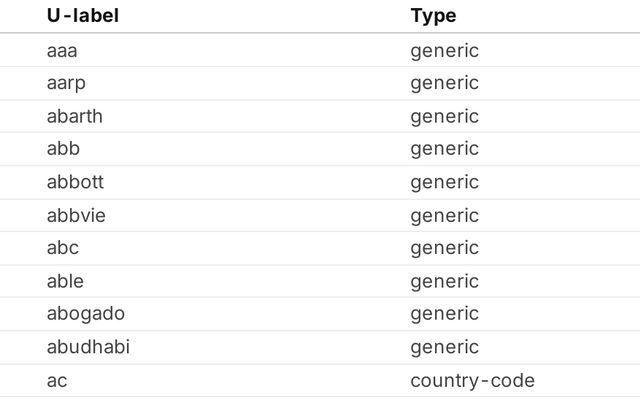The height and width of the screenshot is (400, 640).
Task: Select generic type beside abudhabi
Action: [444, 347]
